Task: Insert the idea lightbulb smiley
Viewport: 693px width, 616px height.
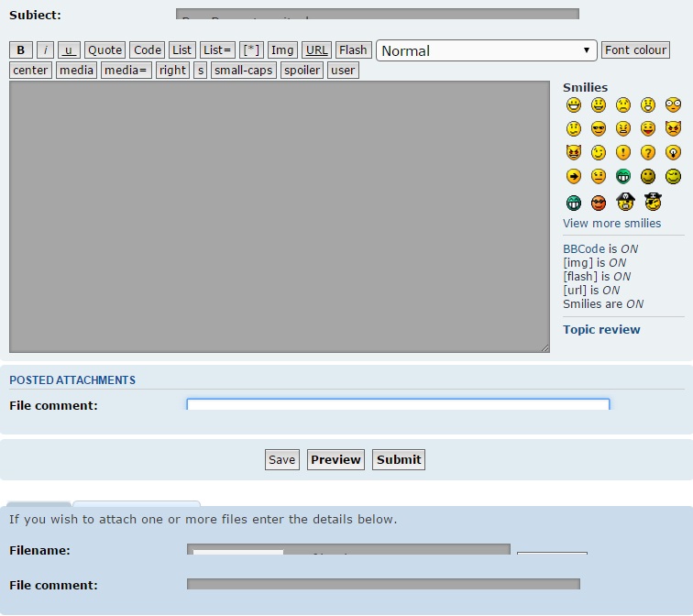Action: pyautogui.click(x=673, y=153)
